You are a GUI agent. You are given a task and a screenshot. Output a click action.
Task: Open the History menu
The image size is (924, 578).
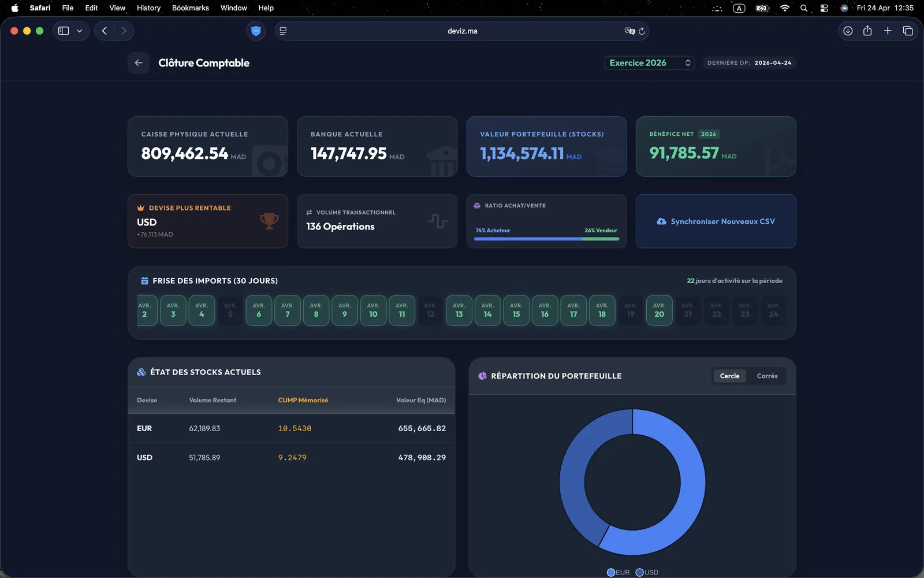148,8
